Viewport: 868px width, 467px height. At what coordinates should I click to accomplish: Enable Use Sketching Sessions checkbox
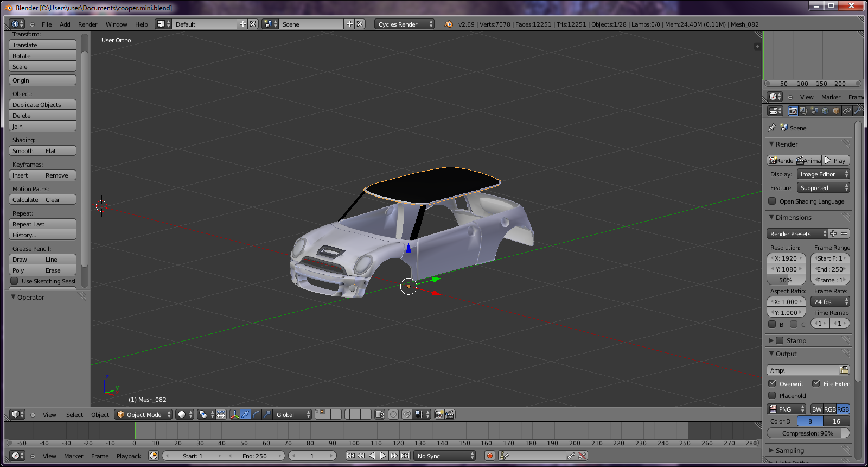[15, 281]
